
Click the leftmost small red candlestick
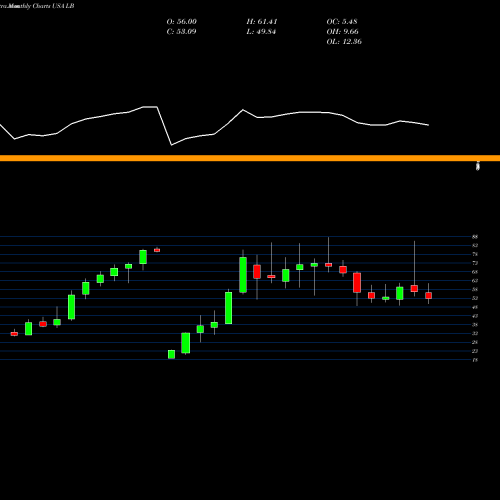tap(14, 334)
